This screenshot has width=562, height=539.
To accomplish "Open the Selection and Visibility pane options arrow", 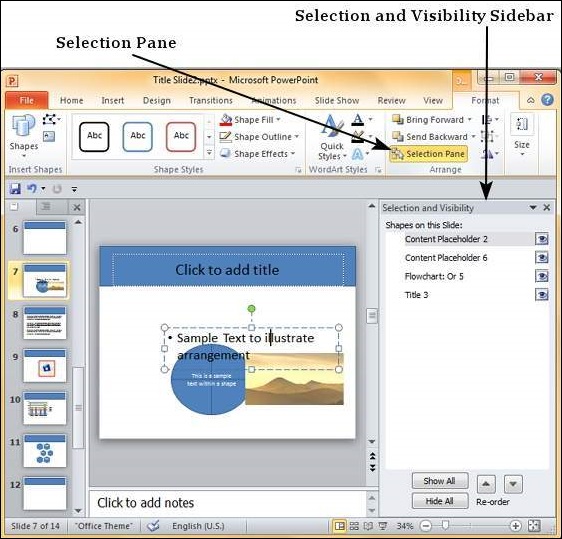I will pos(533,208).
